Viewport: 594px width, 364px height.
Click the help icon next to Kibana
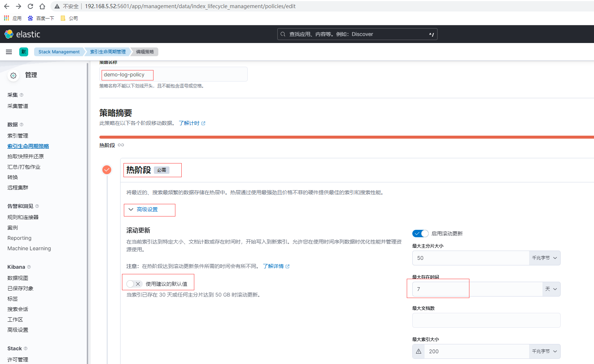coord(29,267)
